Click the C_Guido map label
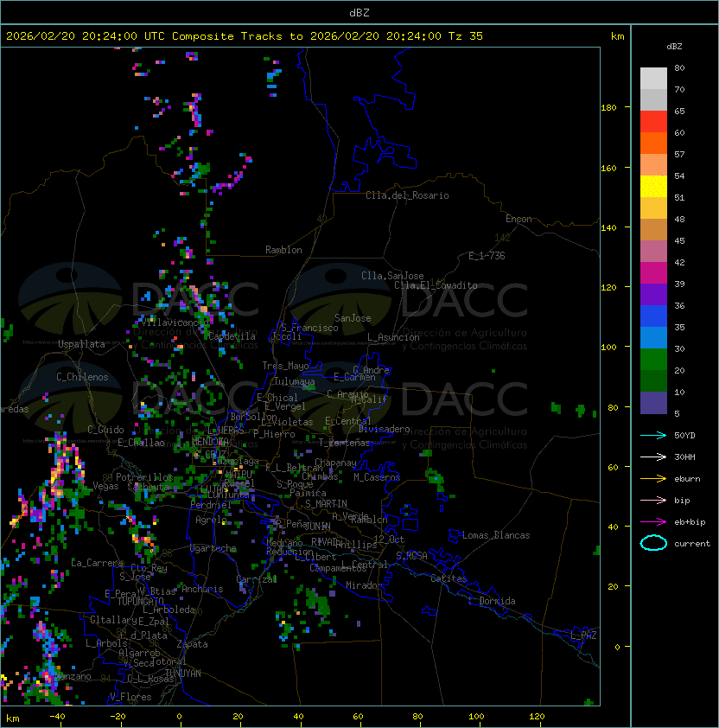This screenshot has width=719, height=728. coord(105,430)
